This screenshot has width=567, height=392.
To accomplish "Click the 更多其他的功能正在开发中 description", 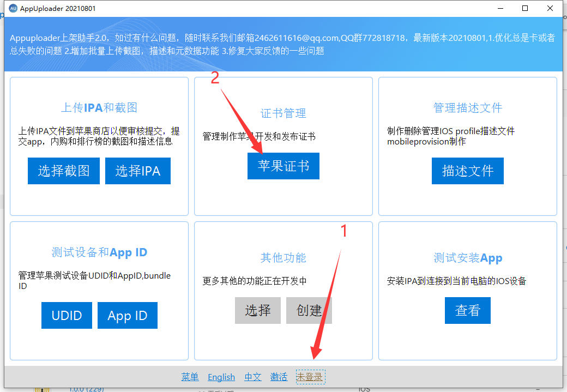I will 255,281.
